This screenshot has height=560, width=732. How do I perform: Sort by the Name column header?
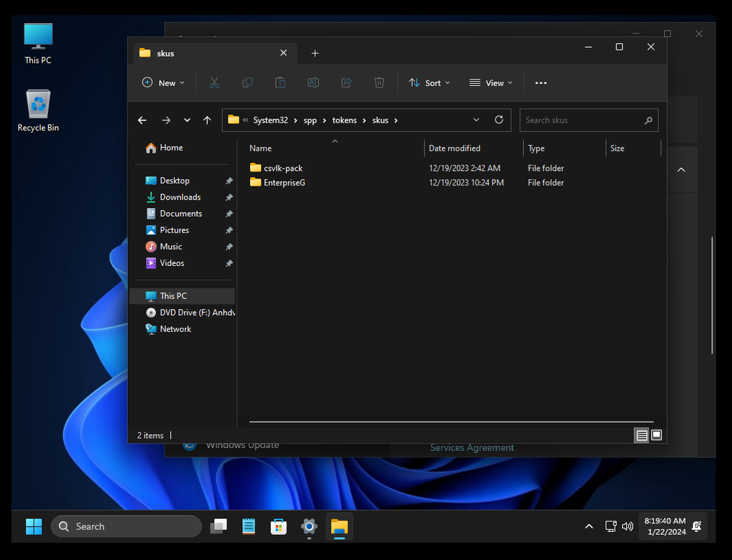[335, 148]
